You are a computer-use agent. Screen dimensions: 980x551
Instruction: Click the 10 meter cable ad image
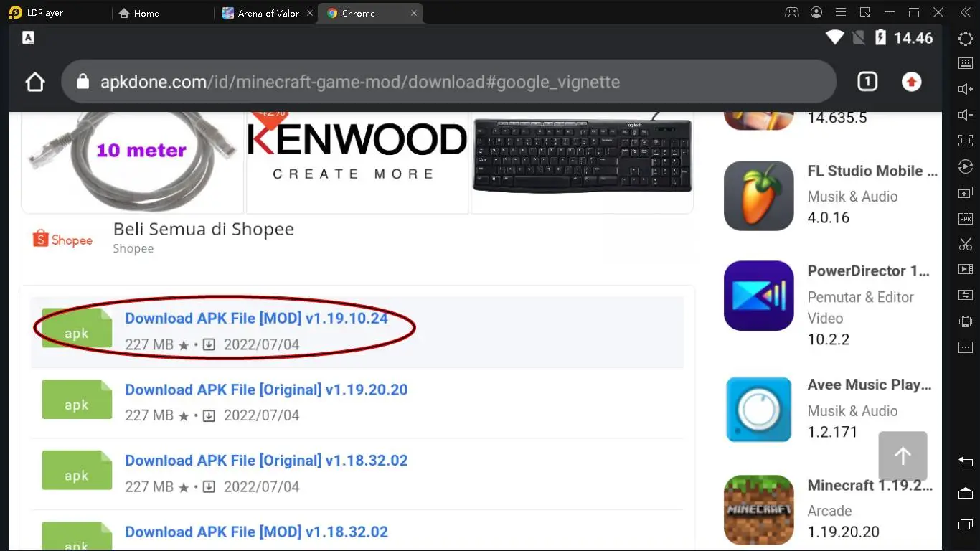(x=133, y=161)
